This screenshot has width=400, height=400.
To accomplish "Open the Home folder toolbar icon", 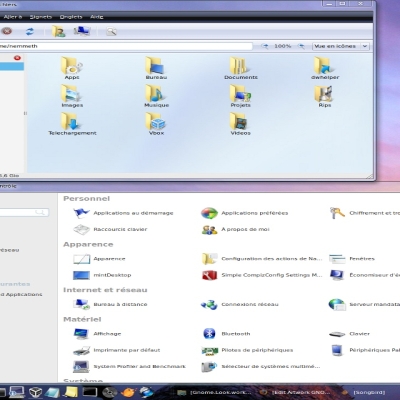I will 58,31.
